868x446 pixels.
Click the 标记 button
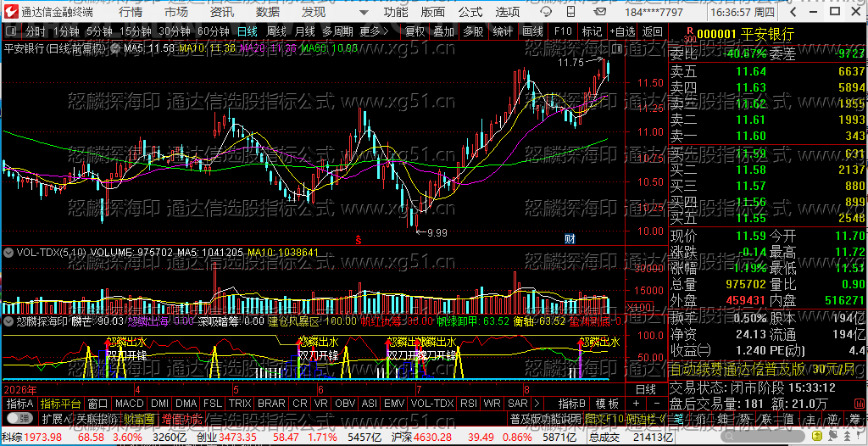tap(592, 31)
